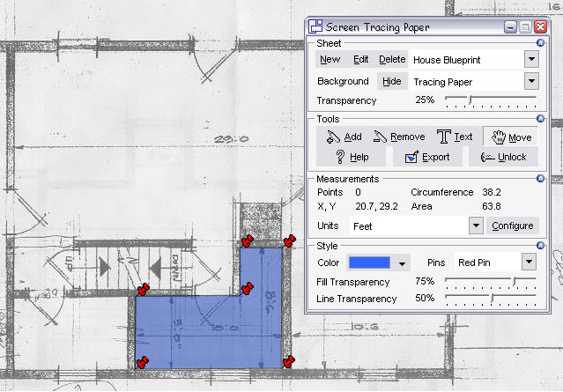Select the Add point tool
The image size is (563, 392).
pos(344,137)
